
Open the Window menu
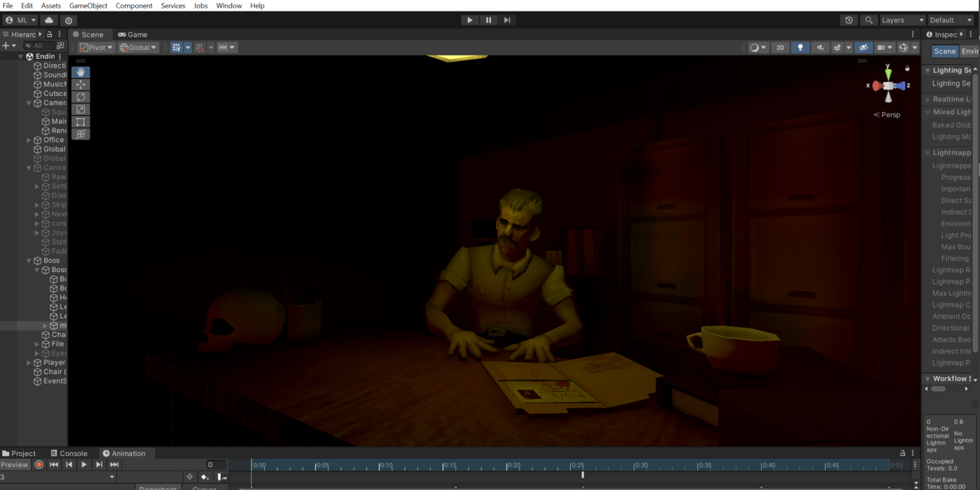(229, 5)
